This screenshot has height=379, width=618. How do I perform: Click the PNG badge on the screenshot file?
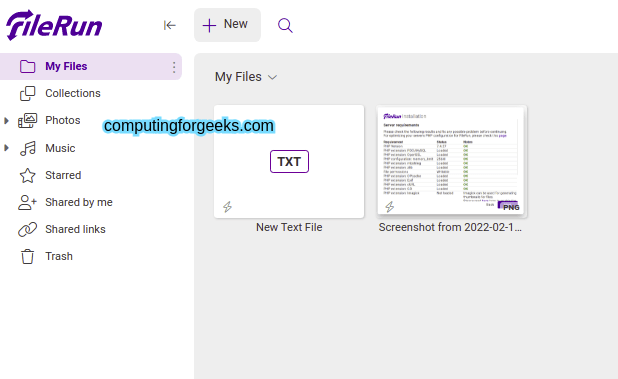point(510,207)
